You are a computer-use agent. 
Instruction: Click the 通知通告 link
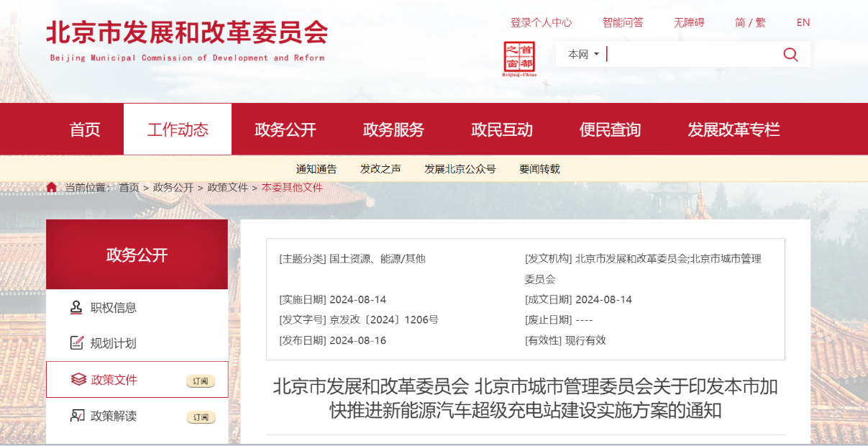click(317, 168)
